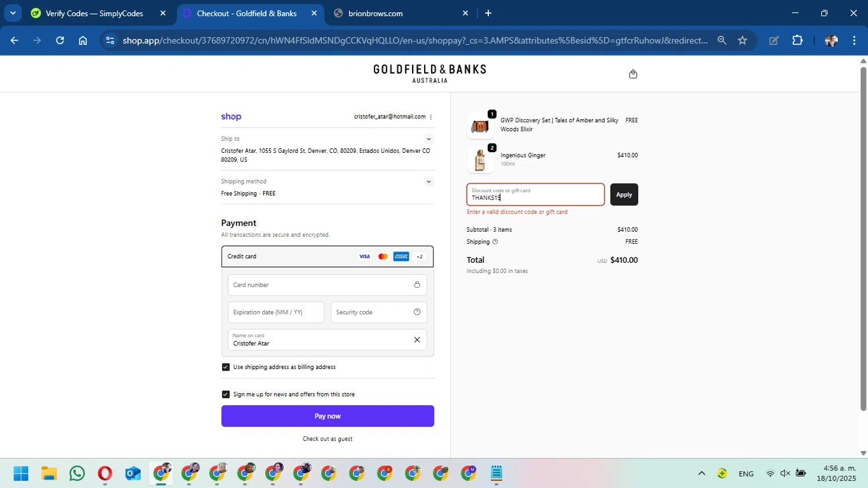This screenshot has height=488, width=868.
Task: Click the Name on card field
Action: [328, 340]
